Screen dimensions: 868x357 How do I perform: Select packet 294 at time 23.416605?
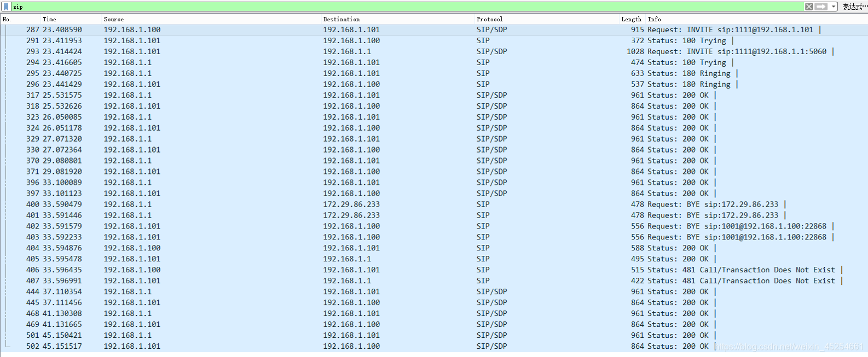click(434, 62)
